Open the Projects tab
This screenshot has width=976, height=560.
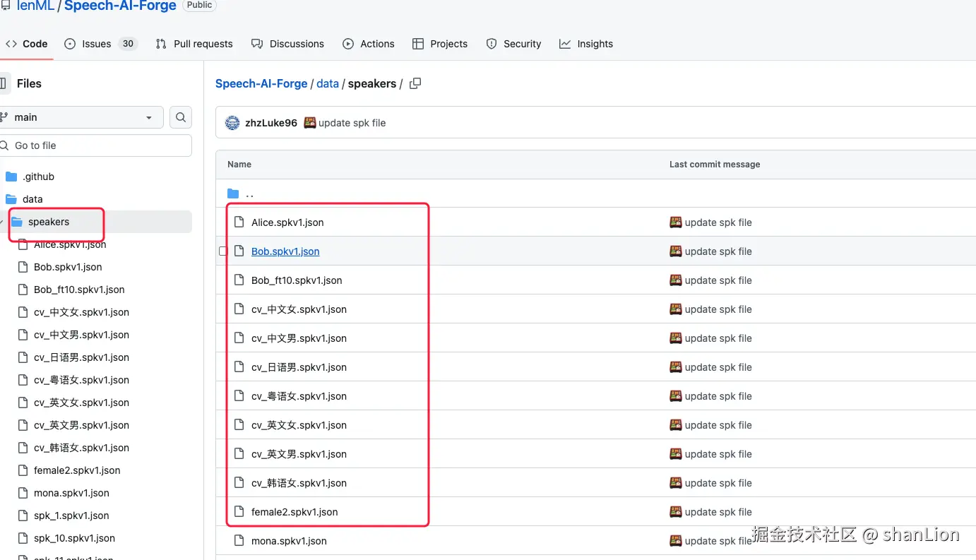click(x=440, y=44)
